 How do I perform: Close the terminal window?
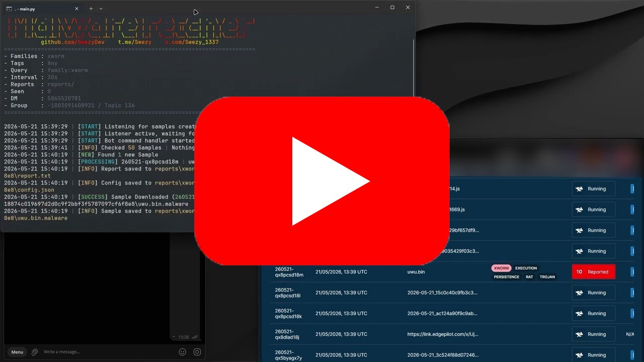(408, 8)
